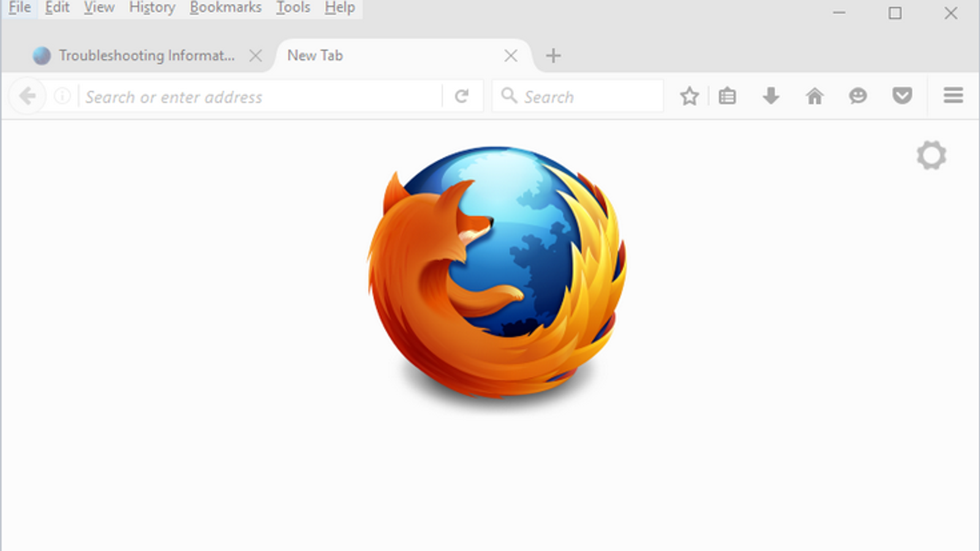The height and width of the screenshot is (551, 980).
Task: Open New Tab page gear settings
Action: (x=932, y=156)
